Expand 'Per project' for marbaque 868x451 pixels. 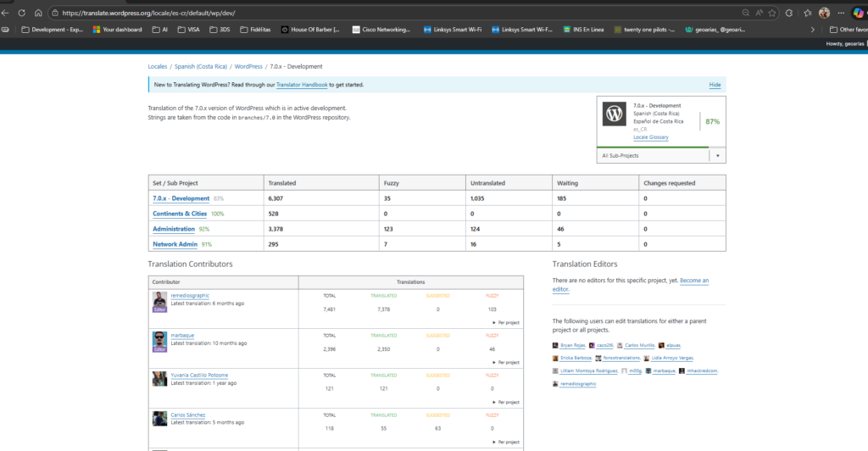[x=506, y=361]
